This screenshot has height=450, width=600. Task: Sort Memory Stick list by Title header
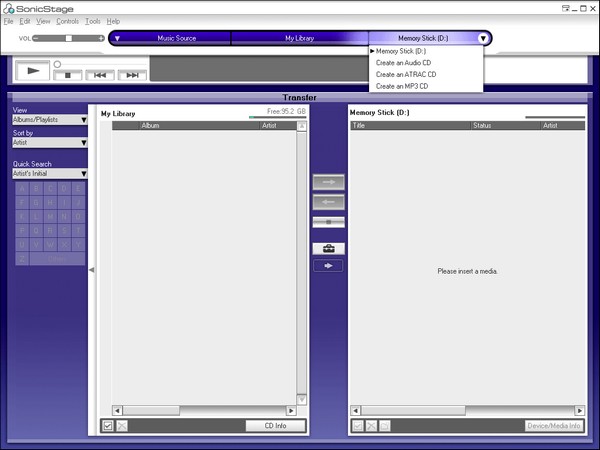click(411, 126)
